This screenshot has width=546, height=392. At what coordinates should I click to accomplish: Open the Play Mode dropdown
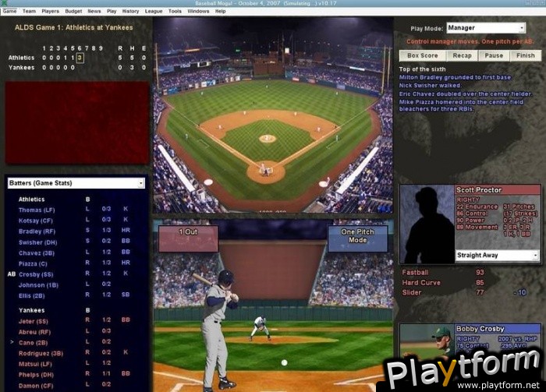(486, 28)
